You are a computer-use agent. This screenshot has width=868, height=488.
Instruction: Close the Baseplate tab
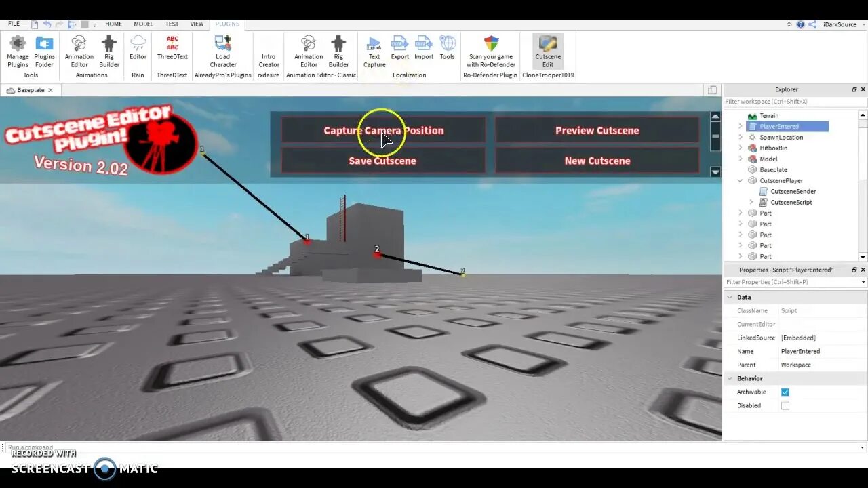click(50, 90)
